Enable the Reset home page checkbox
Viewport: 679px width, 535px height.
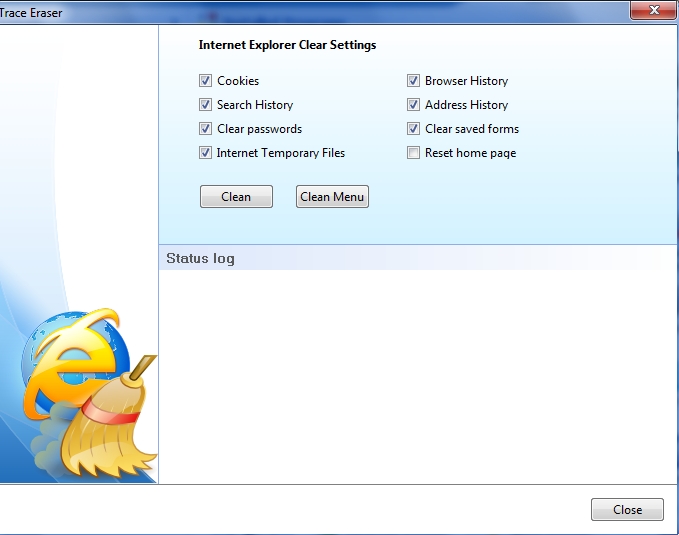413,152
